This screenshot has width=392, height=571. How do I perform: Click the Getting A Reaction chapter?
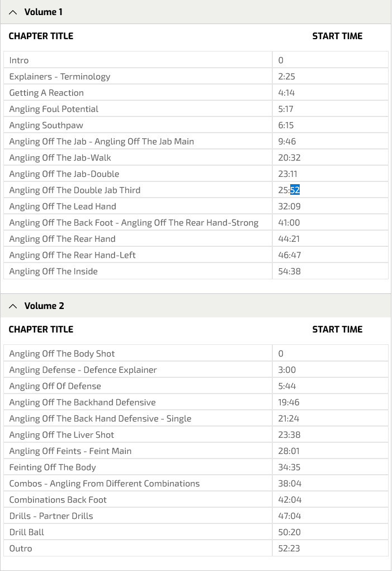46,93
